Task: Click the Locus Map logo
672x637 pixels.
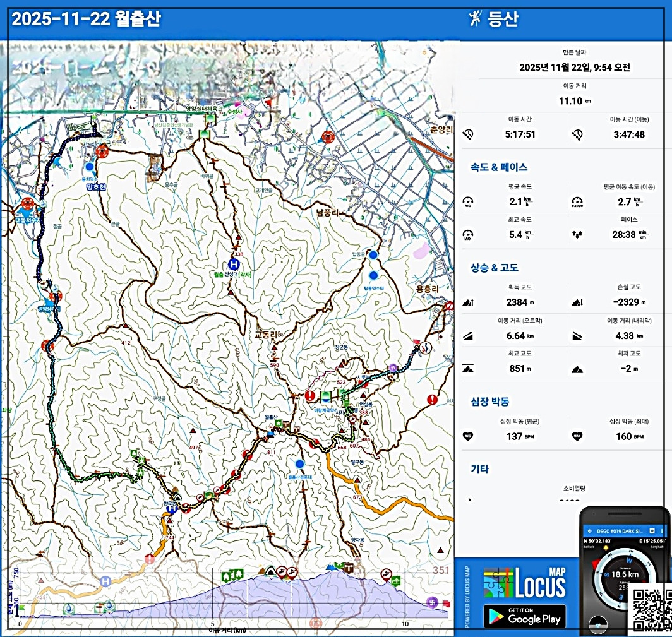Action: (524, 583)
